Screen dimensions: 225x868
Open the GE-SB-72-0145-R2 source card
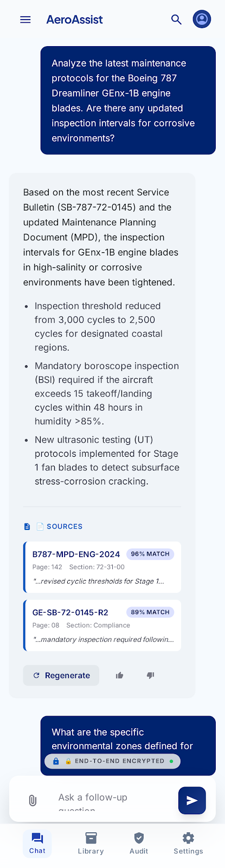pos(102,625)
